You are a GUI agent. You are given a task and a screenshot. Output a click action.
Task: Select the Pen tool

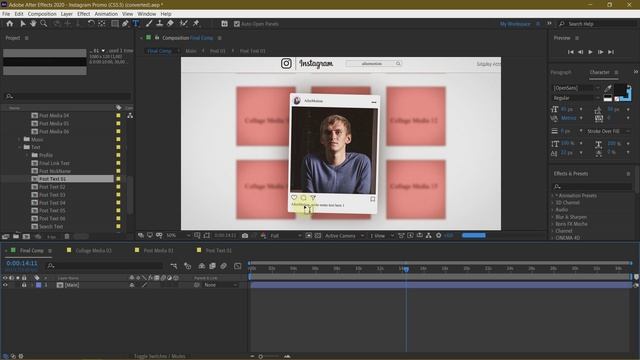click(125, 24)
